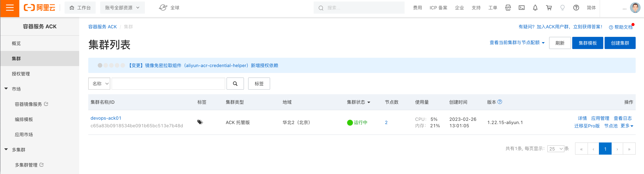Click the 创建集群 button
Screen dimensions: 644x174
[620, 43]
